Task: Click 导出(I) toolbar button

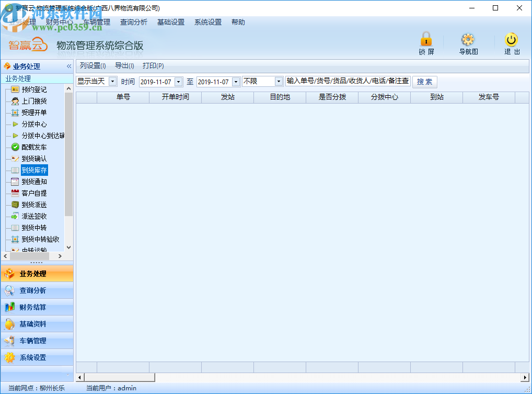Action: pos(124,65)
